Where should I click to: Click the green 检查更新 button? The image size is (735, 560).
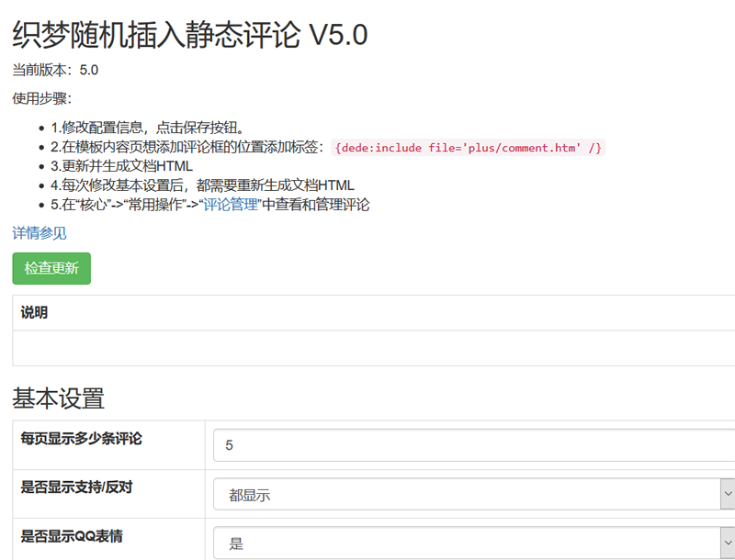click(51, 269)
